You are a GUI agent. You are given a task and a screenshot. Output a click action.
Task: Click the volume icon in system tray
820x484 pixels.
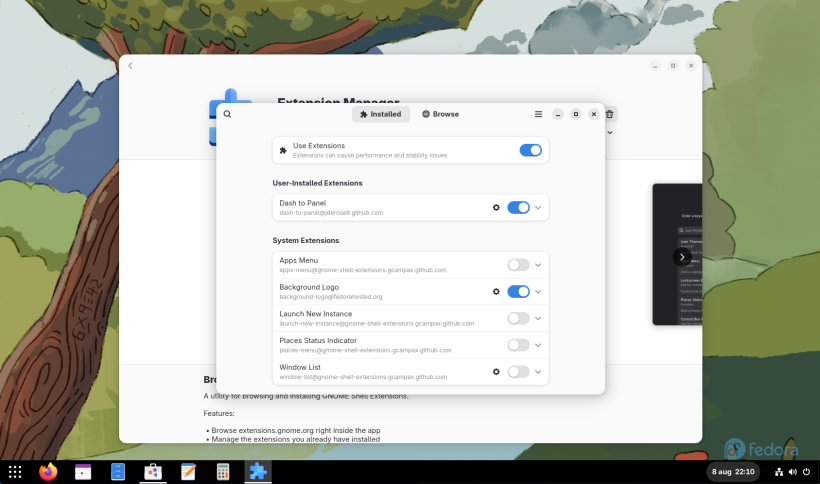[793, 472]
